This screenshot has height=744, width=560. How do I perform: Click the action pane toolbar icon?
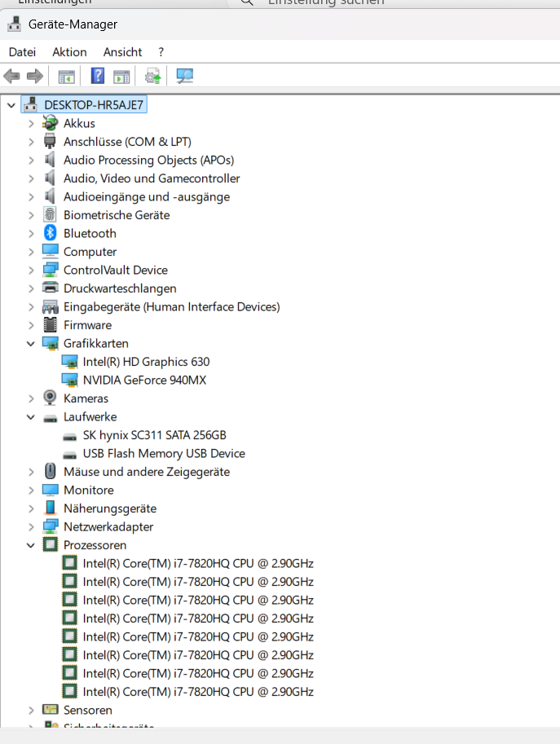click(121, 77)
